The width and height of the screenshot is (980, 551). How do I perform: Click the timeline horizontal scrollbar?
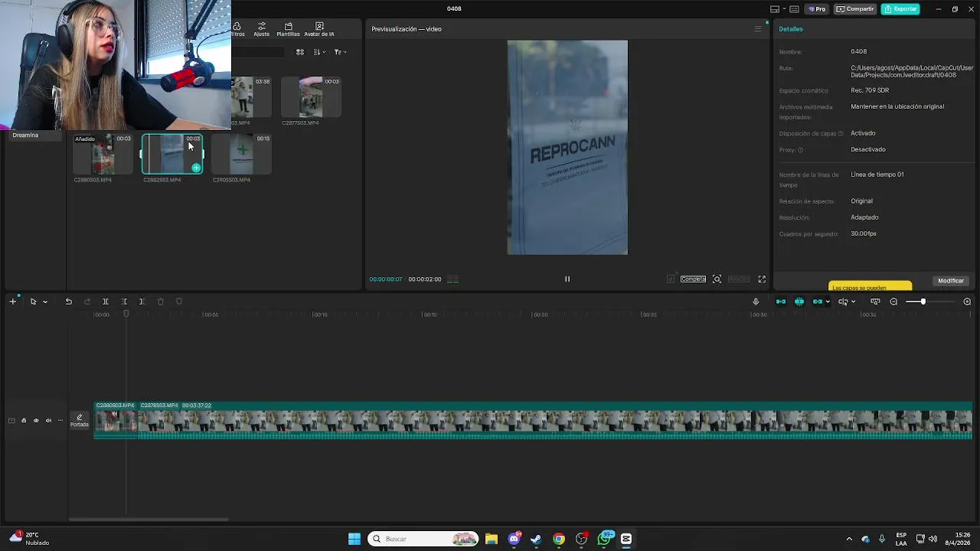click(x=148, y=520)
